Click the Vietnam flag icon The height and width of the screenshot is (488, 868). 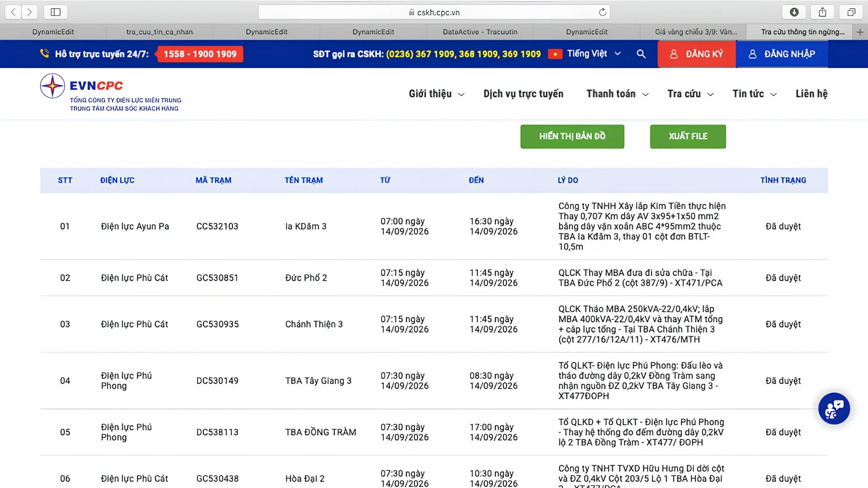[555, 54]
